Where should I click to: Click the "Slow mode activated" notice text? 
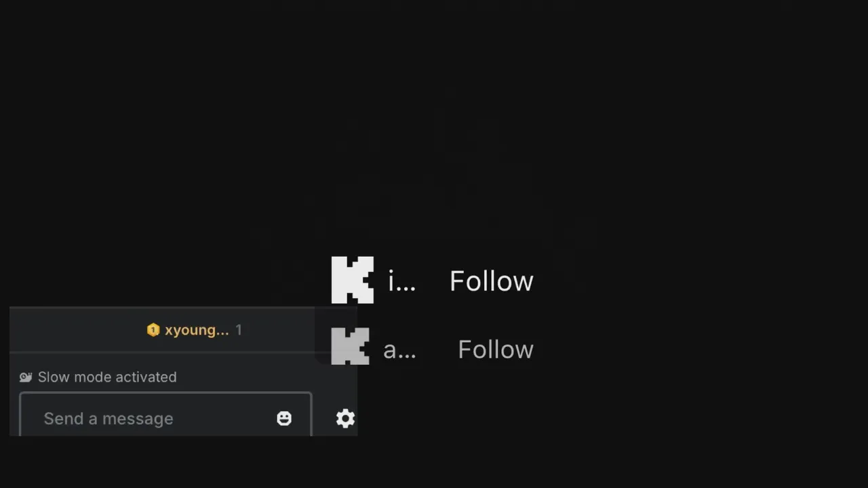coord(107,377)
